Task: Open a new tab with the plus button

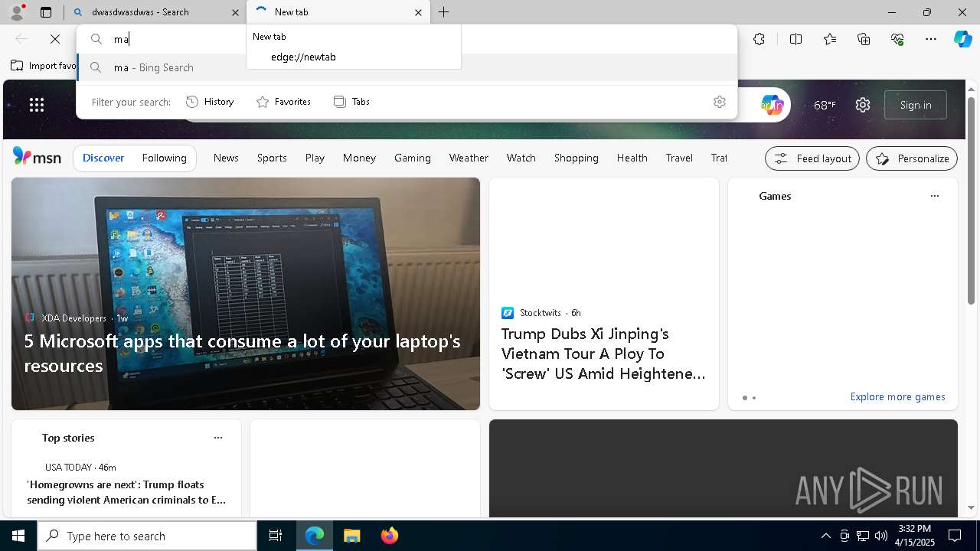Action: click(444, 12)
